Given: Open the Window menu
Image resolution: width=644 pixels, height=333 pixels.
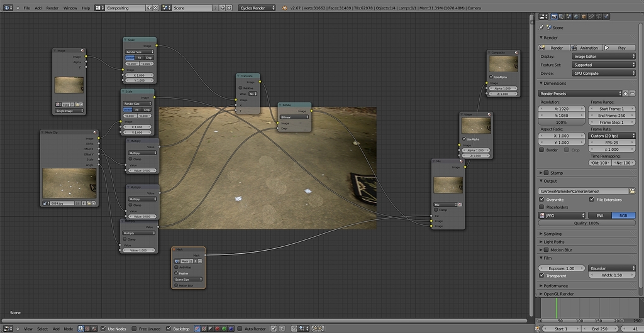Looking at the screenshot, I should tap(70, 8).
